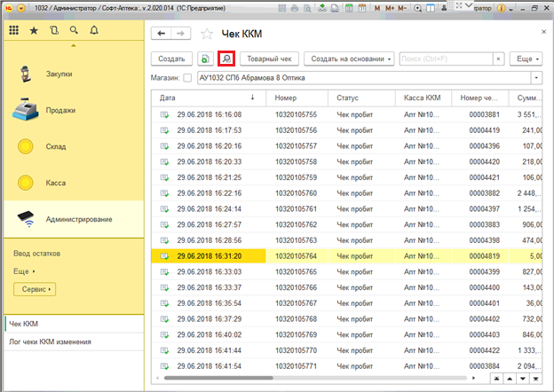Open the Сервис button in sidebar
Screen dimensions: 554x392
[x=34, y=289]
